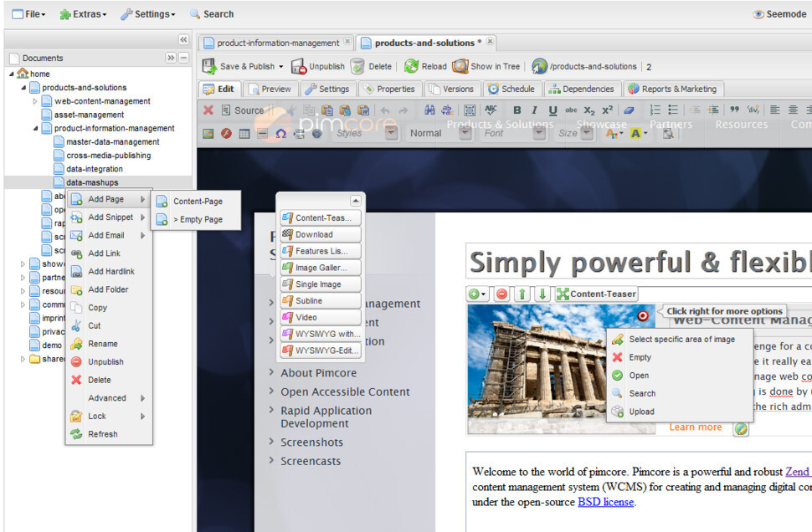Open the text color picker
The image size is (812, 532).
pyautogui.click(x=614, y=133)
